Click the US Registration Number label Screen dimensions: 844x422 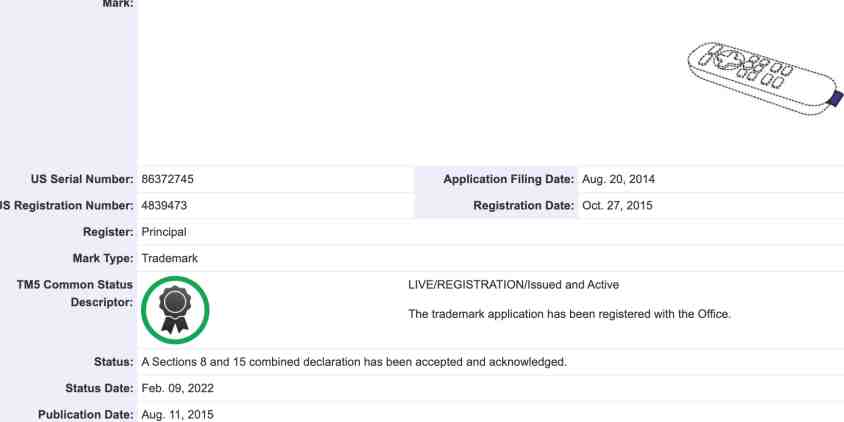66,206
